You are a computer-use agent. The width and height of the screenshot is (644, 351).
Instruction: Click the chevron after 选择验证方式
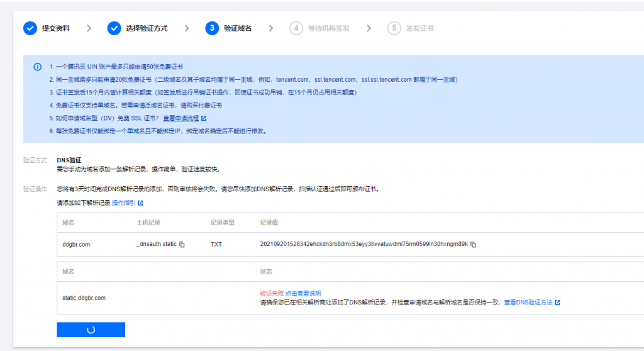click(x=187, y=28)
